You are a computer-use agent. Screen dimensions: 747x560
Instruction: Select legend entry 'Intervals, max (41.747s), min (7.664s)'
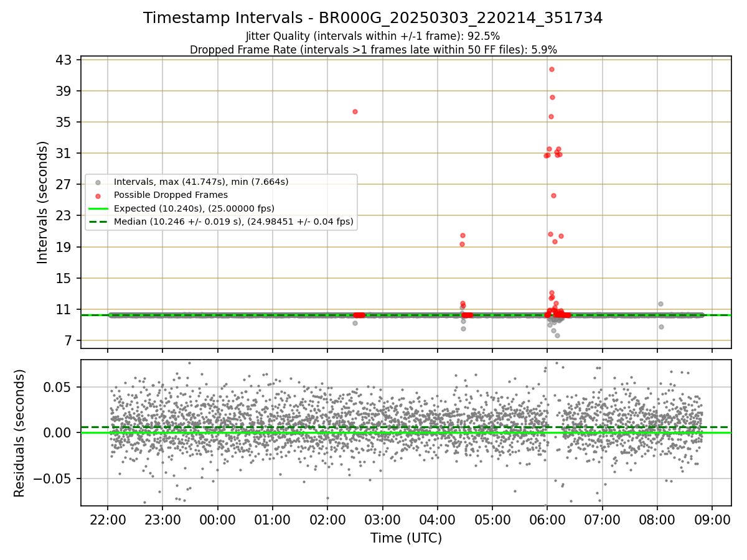(x=201, y=182)
